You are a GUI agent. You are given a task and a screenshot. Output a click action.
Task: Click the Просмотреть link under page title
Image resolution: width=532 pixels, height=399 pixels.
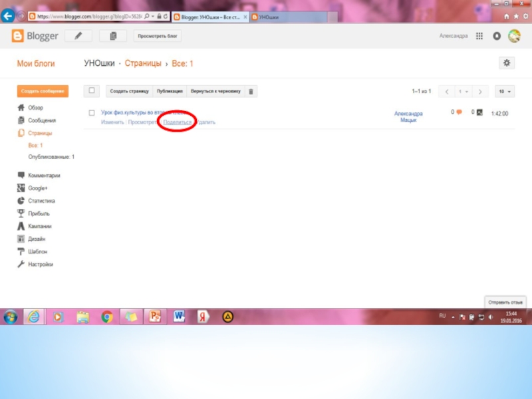click(x=142, y=122)
